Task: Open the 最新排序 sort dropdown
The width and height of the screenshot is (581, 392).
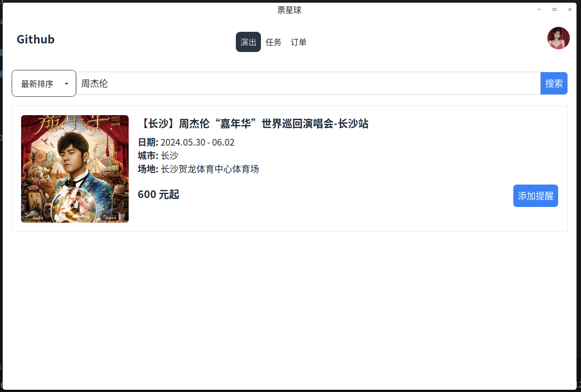Action: point(44,83)
